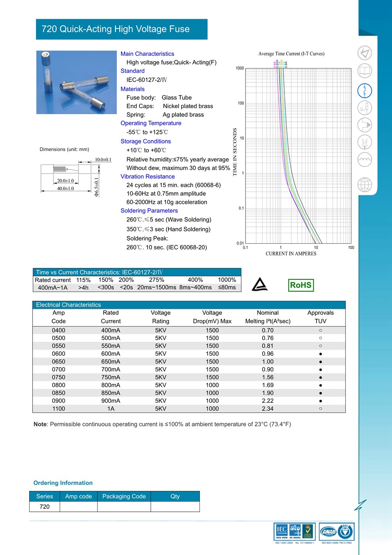392x555 pixels.
Task: Click the 720 Quick-Acting High Voltage Fuse title
Action: pos(116,29)
